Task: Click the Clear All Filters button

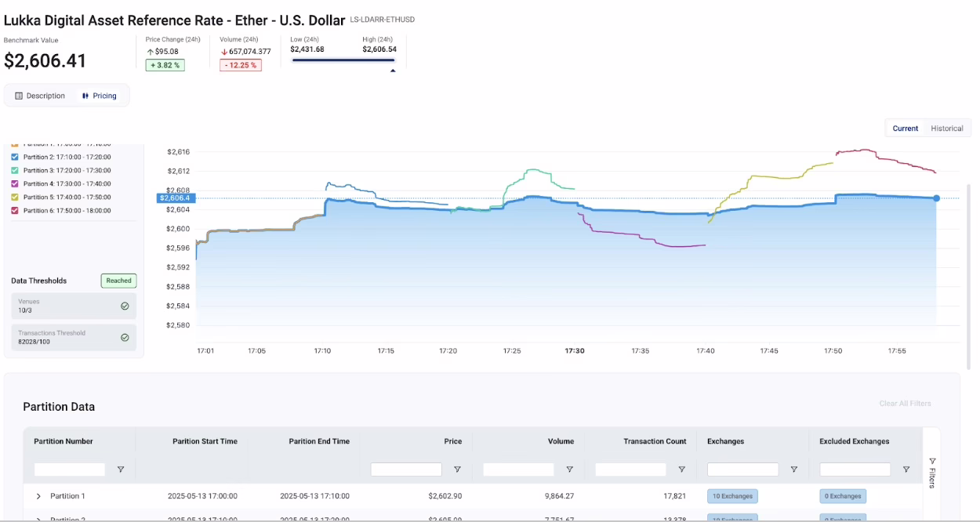Action: click(906, 404)
